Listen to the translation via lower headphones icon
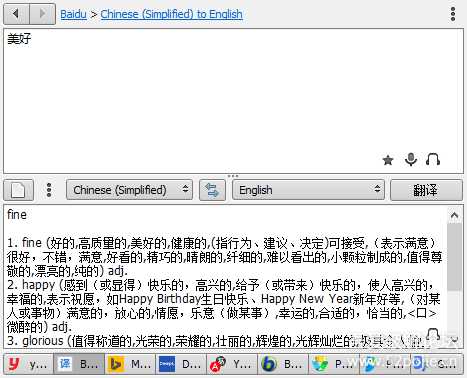The width and height of the screenshot is (467, 378). [433, 335]
